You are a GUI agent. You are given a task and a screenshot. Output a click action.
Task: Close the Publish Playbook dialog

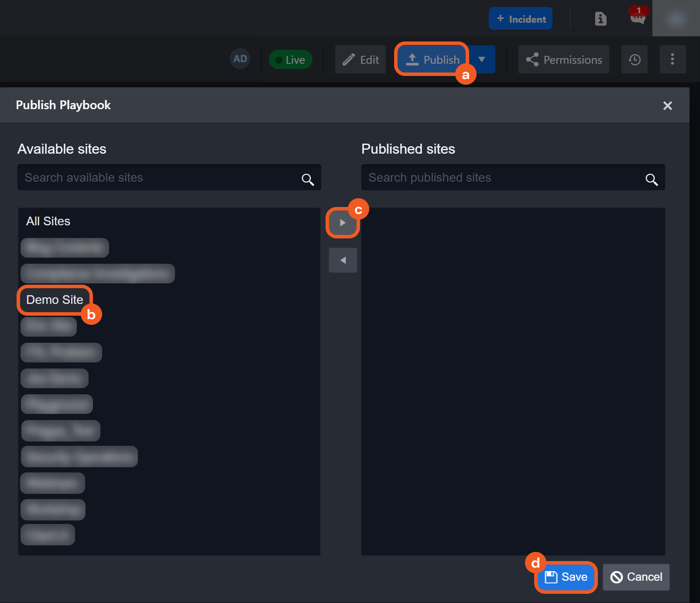click(667, 106)
